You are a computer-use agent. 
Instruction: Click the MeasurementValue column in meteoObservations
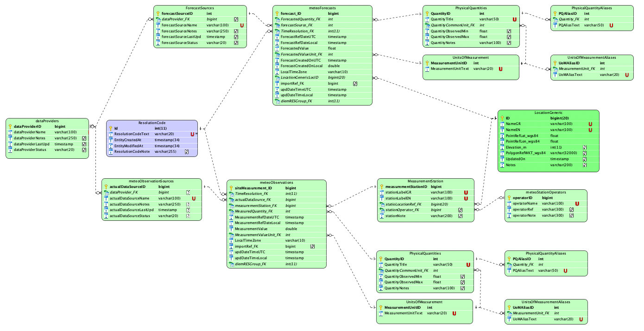click(251, 229)
